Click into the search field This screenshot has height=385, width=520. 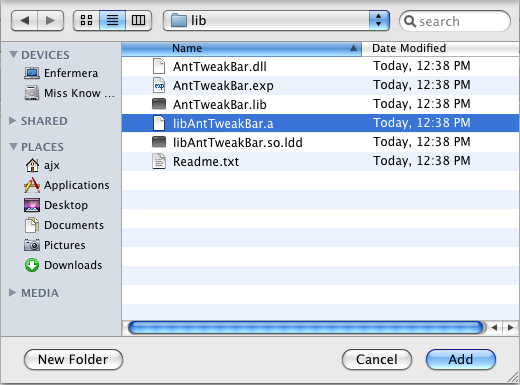coord(455,21)
